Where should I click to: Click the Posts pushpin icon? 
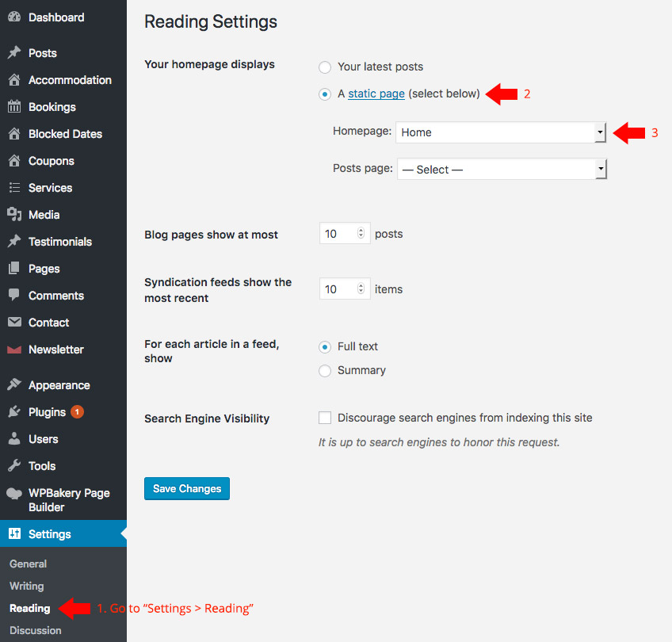click(x=14, y=53)
